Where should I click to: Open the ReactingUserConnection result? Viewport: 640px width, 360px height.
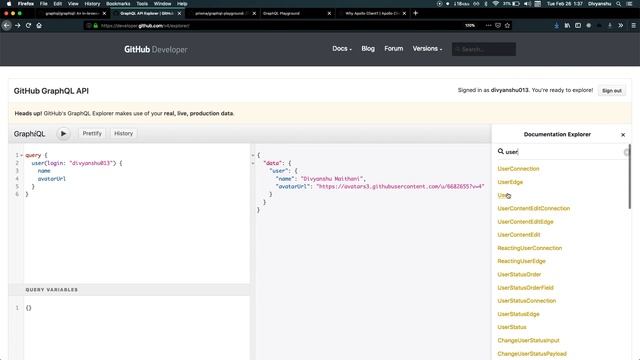(529, 248)
